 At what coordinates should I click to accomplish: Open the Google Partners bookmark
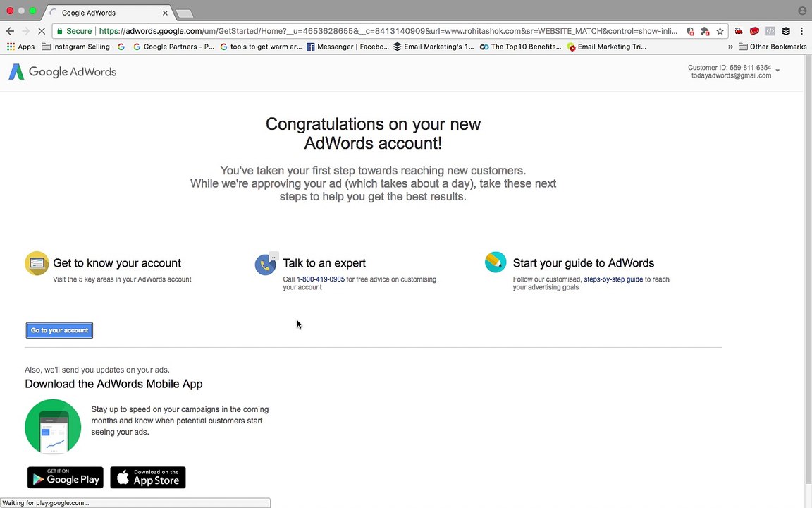click(173, 47)
